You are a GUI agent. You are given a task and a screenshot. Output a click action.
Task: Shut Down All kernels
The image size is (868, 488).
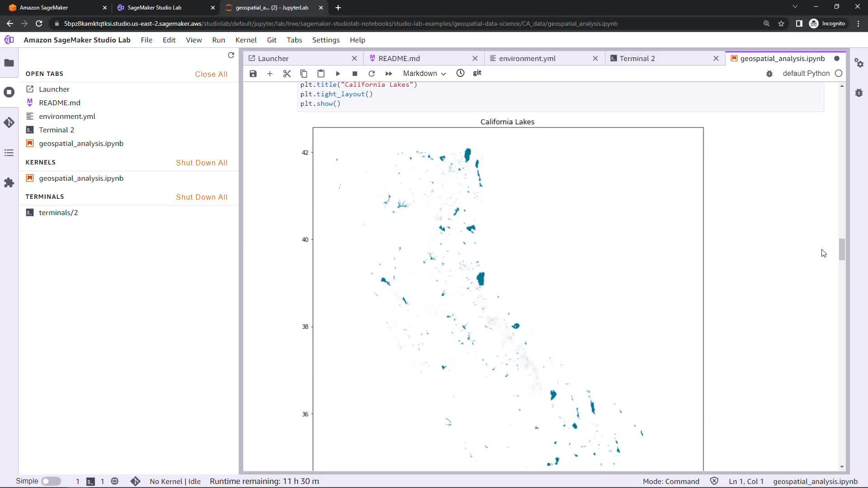coord(202,163)
